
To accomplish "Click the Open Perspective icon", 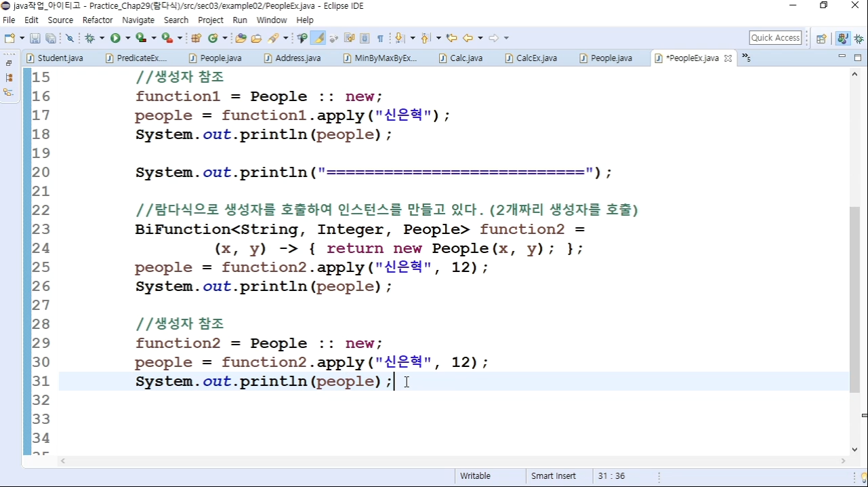I will (821, 38).
